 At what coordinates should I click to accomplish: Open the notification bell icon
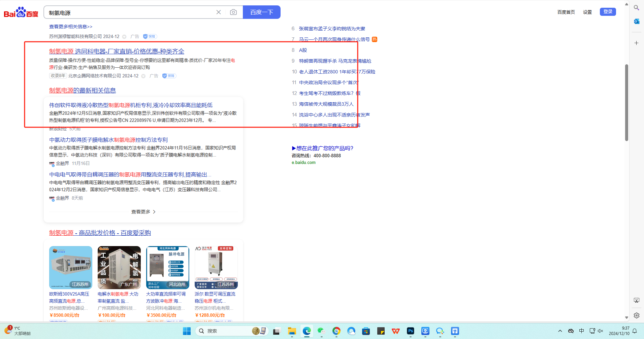(x=635, y=331)
